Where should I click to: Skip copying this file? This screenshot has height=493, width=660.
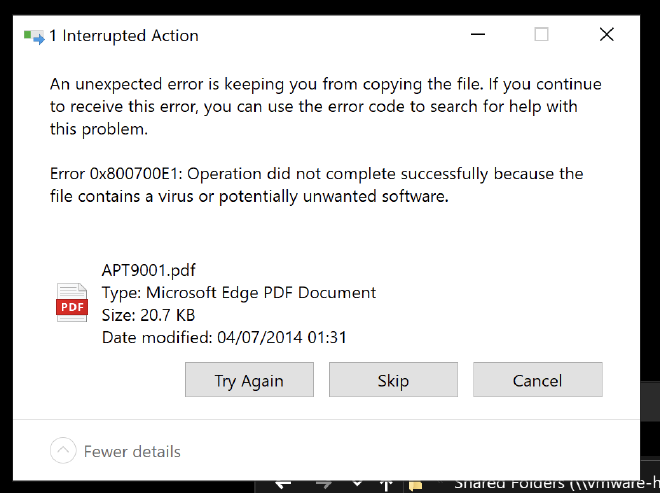pyautogui.click(x=393, y=380)
